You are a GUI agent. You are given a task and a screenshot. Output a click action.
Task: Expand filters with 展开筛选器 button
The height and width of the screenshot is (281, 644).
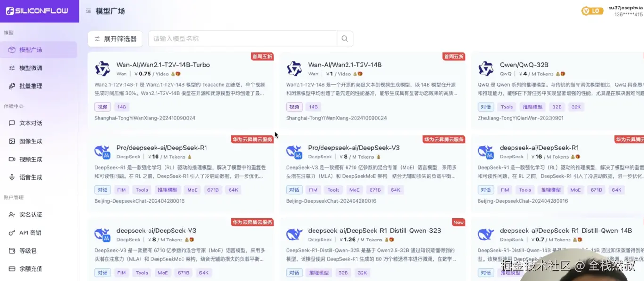tap(116, 39)
